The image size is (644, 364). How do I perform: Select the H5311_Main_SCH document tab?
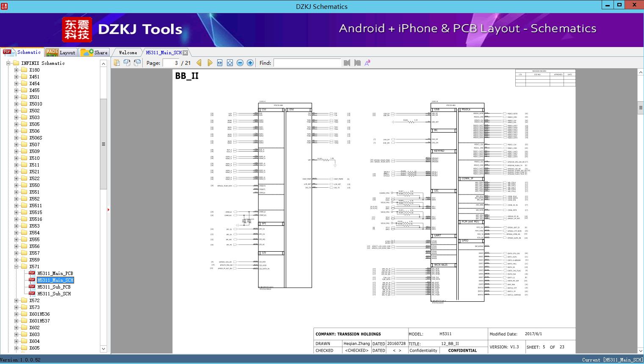(x=163, y=53)
